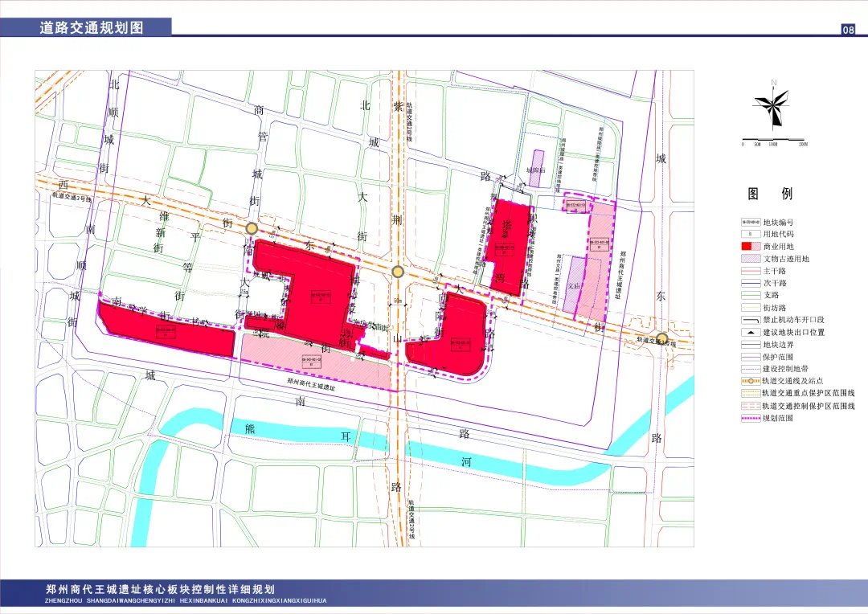Click the western red parcel along 南学街
868x614 pixels.
coord(166,330)
